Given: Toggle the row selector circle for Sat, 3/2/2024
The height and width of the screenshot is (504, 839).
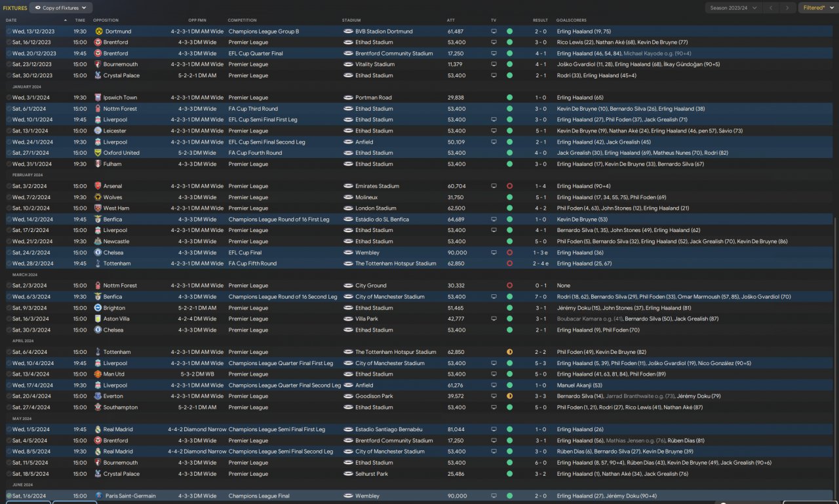Looking at the screenshot, I should [9, 186].
